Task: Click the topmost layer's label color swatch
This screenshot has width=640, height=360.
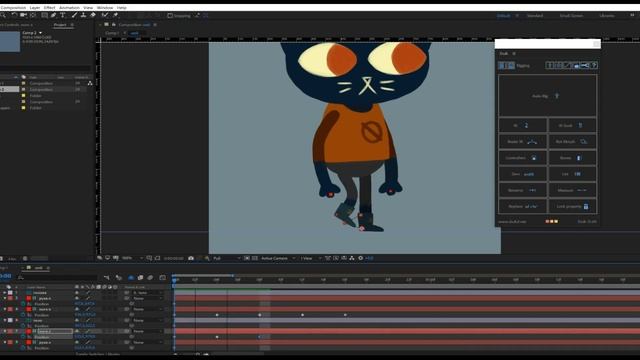Action: (x=10, y=293)
